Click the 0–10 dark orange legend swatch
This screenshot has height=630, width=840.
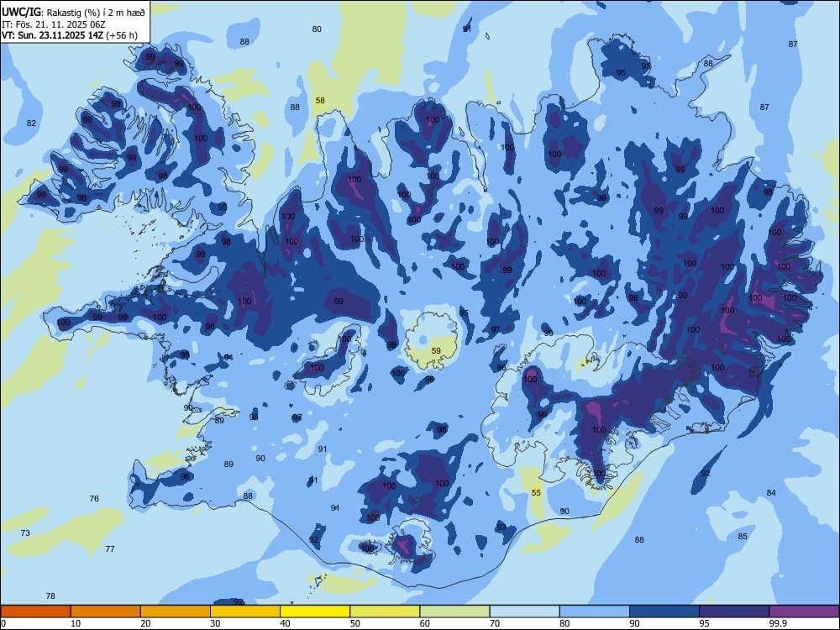35,612
